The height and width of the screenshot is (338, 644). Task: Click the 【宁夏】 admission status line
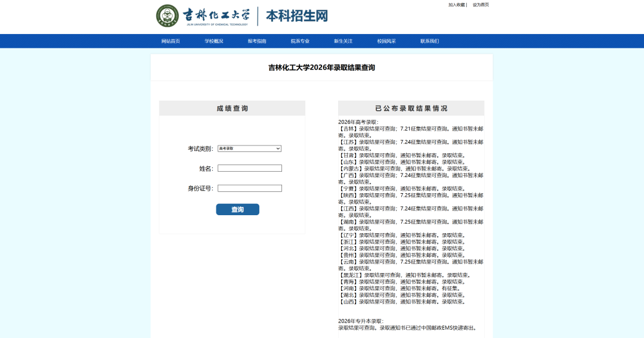(x=402, y=188)
